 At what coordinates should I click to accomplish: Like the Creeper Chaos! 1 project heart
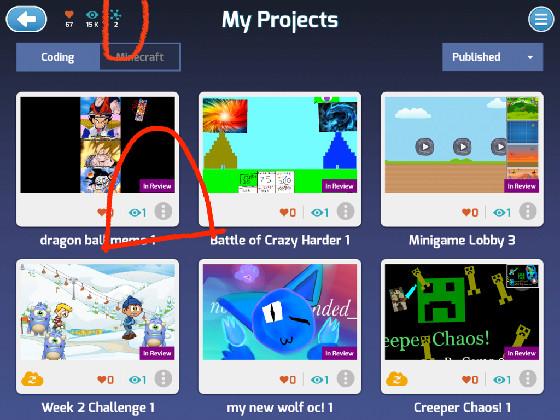pyautogui.click(x=466, y=380)
